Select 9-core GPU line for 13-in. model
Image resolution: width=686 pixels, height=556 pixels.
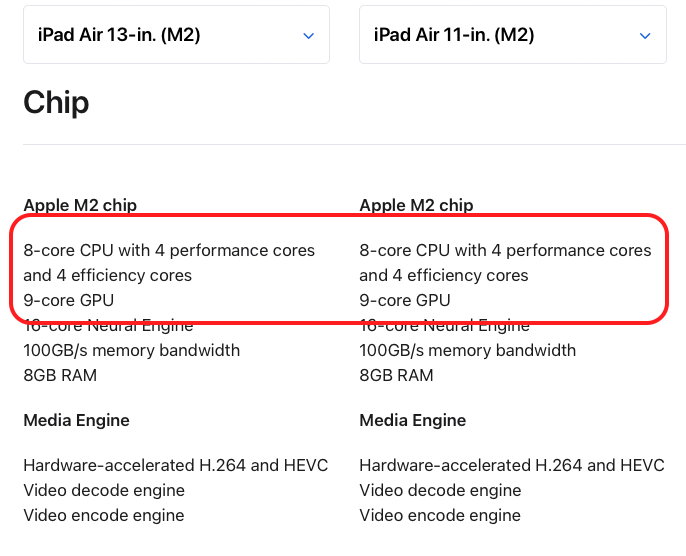point(69,300)
